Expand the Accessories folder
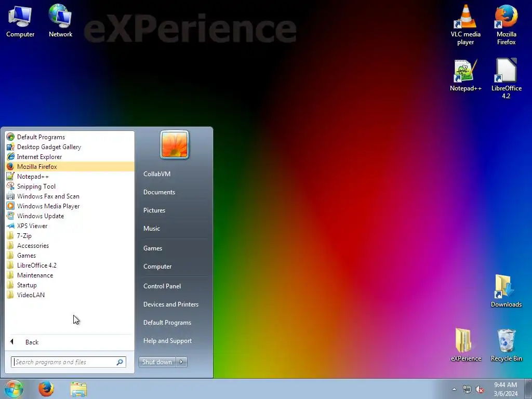532x399 pixels. (70, 245)
